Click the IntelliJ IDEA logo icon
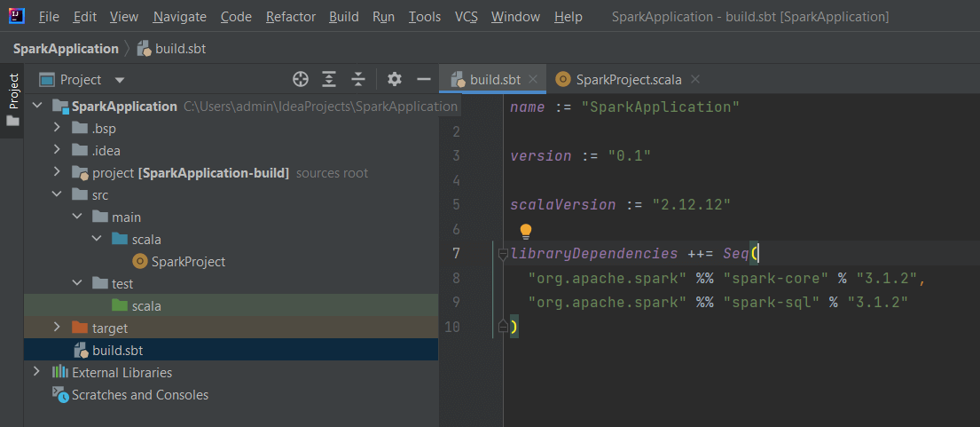Viewport: 980px width, 427px height. pos(18,16)
